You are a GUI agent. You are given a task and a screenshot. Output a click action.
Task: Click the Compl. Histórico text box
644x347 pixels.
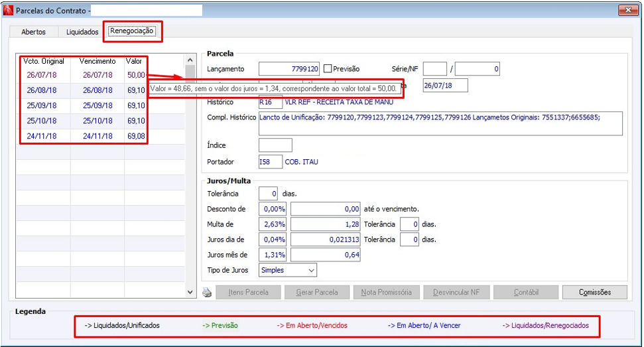pos(440,123)
